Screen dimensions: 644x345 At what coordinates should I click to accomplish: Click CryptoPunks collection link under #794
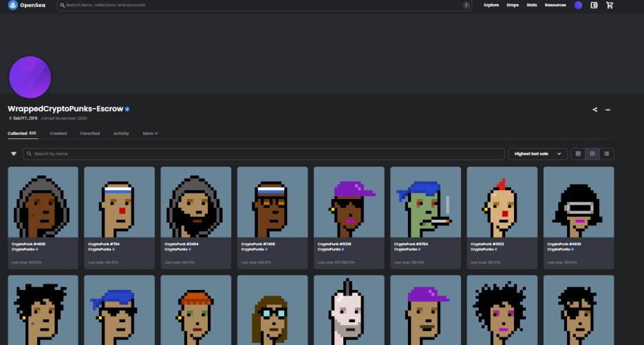[99, 249]
